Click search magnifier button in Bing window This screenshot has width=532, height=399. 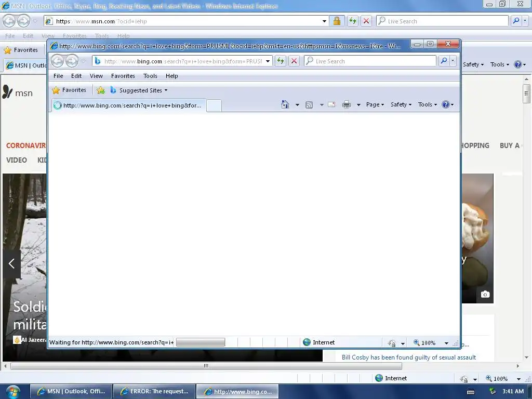[x=444, y=61]
